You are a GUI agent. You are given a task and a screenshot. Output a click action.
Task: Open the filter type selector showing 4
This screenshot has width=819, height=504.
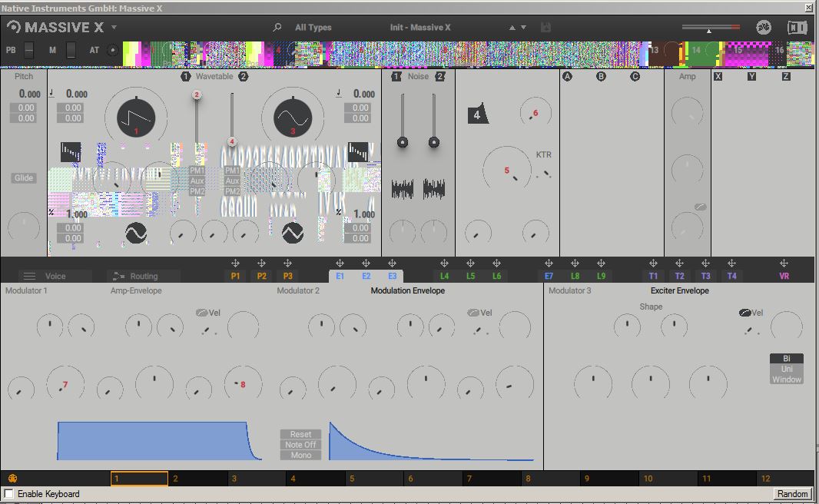[x=478, y=114]
